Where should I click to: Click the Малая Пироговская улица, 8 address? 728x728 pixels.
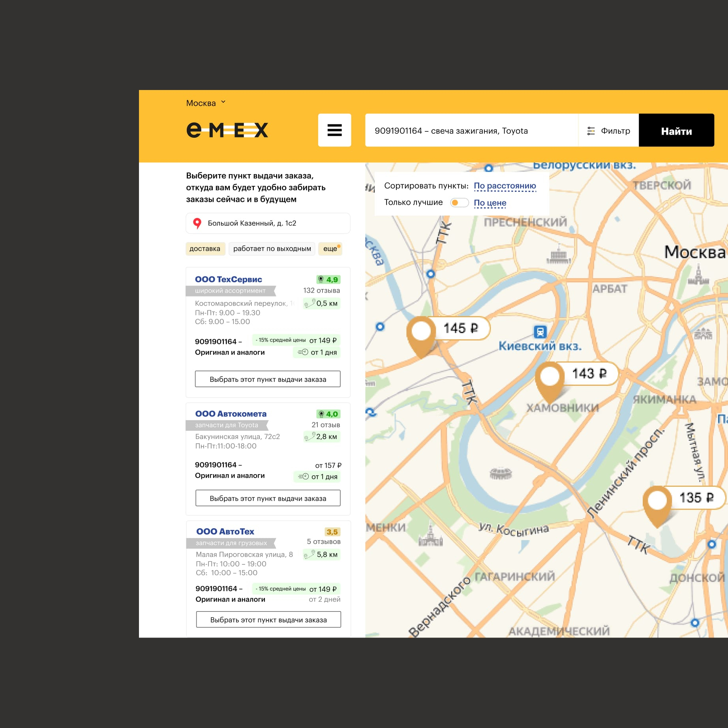[244, 555]
